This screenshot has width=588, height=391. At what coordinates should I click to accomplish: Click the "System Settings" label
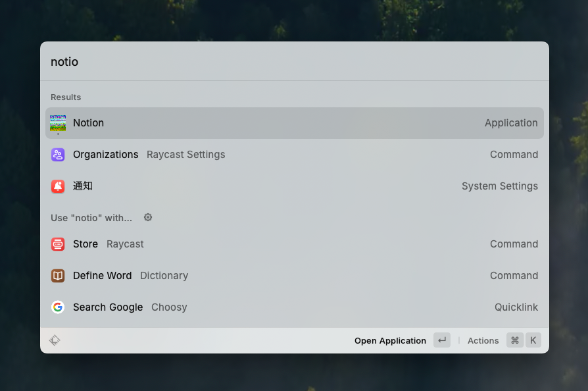(x=499, y=186)
